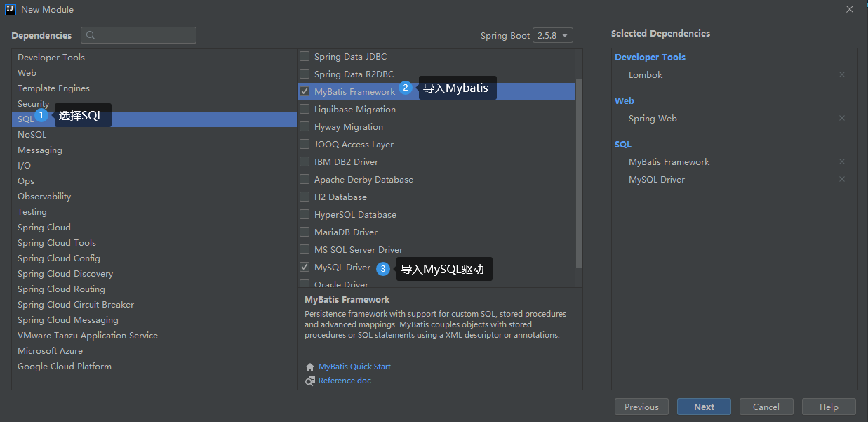Select Microsoft Azure category

click(x=154, y=351)
